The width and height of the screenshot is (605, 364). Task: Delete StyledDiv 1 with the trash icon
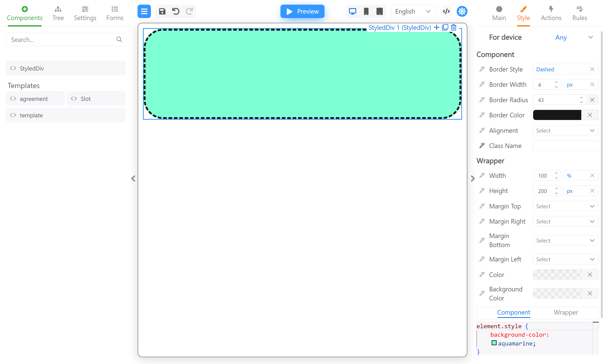(454, 27)
